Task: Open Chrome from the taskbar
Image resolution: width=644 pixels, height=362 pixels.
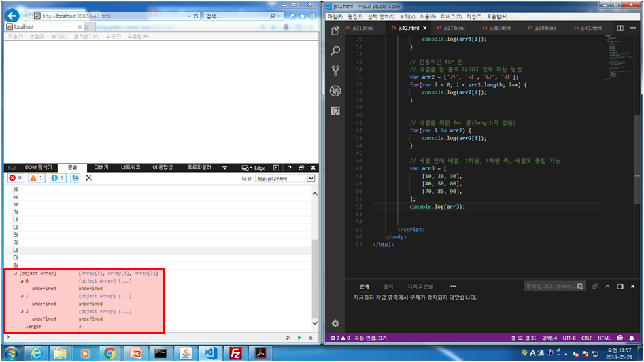Action: click(109, 353)
